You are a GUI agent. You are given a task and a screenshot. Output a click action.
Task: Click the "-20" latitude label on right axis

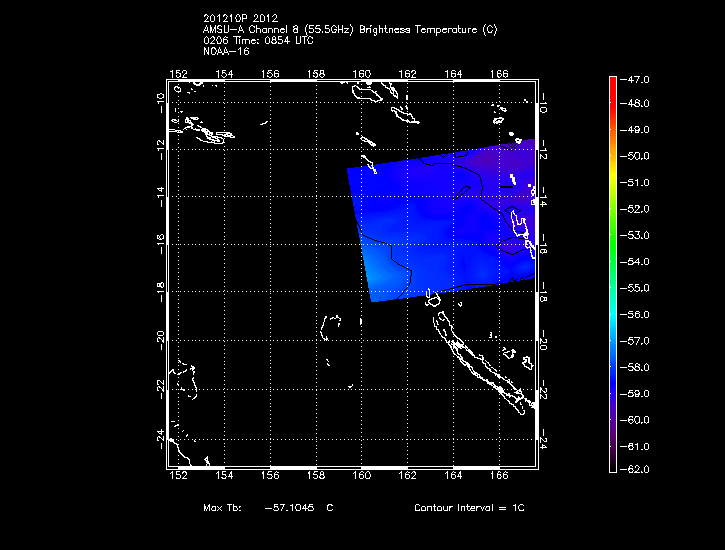pyautogui.click(x=544, y=341)
